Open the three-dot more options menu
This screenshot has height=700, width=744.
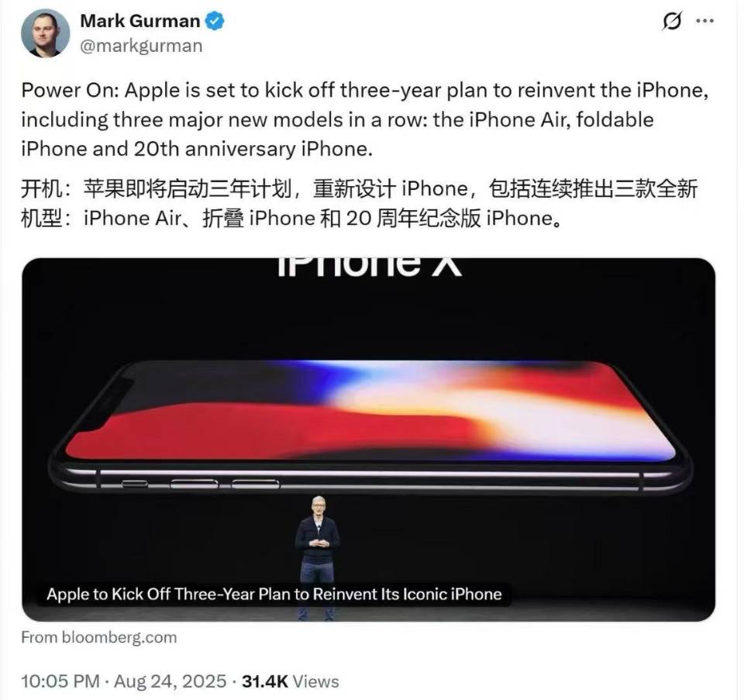pyautogui.click(x=704, y=21)
